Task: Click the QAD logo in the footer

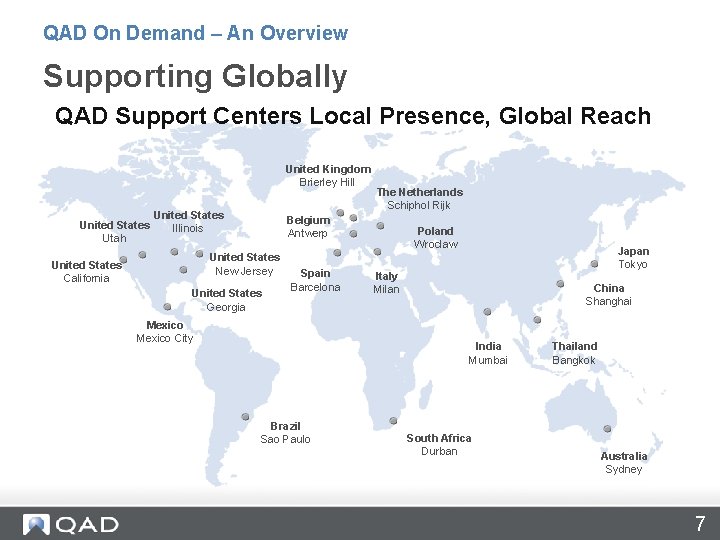Action: [x=71, y=524]
